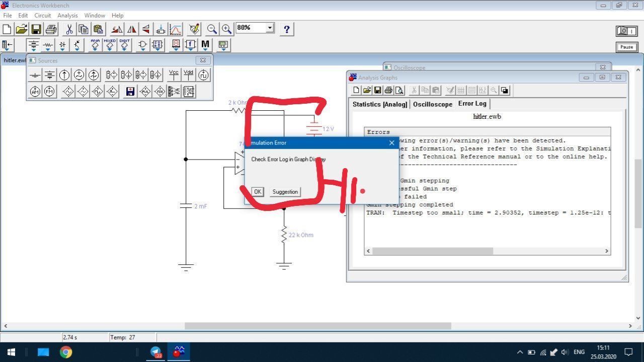Screen dimensions: 644x362
Task: Paste from clipboard in main toolbar
Action: click(x=98, y=29)
